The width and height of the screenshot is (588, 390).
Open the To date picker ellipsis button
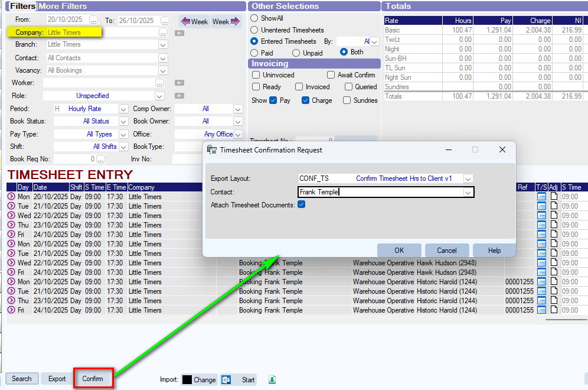pyautogui.click(x=165, y=21)
